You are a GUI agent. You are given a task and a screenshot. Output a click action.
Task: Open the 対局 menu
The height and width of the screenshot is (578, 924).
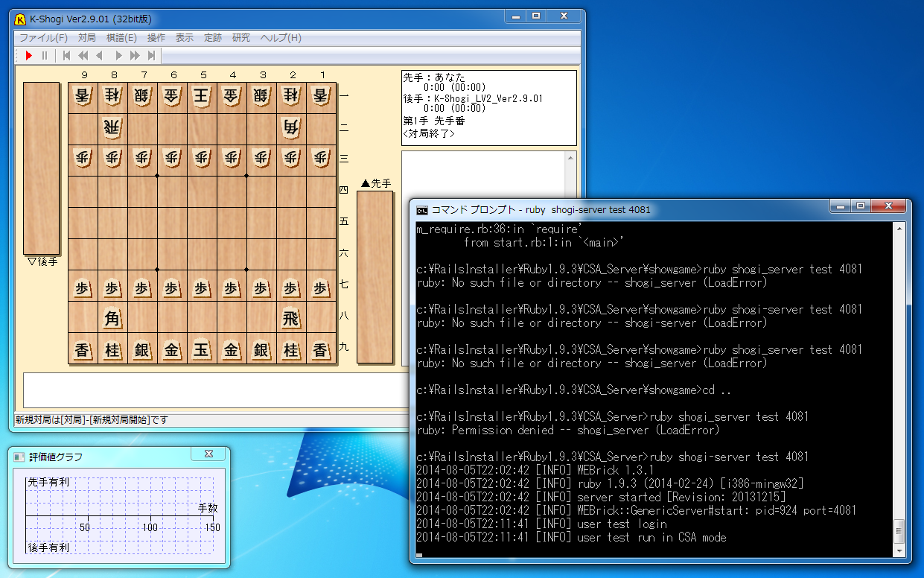click(x=87, y=37)
